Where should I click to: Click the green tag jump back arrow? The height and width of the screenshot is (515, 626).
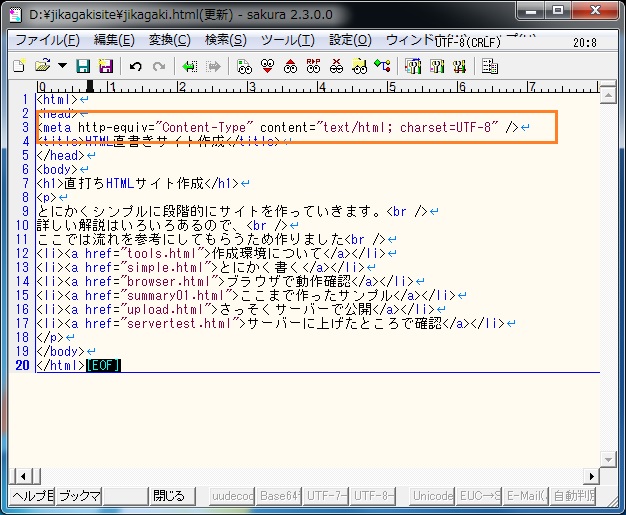tap(190, 66)
